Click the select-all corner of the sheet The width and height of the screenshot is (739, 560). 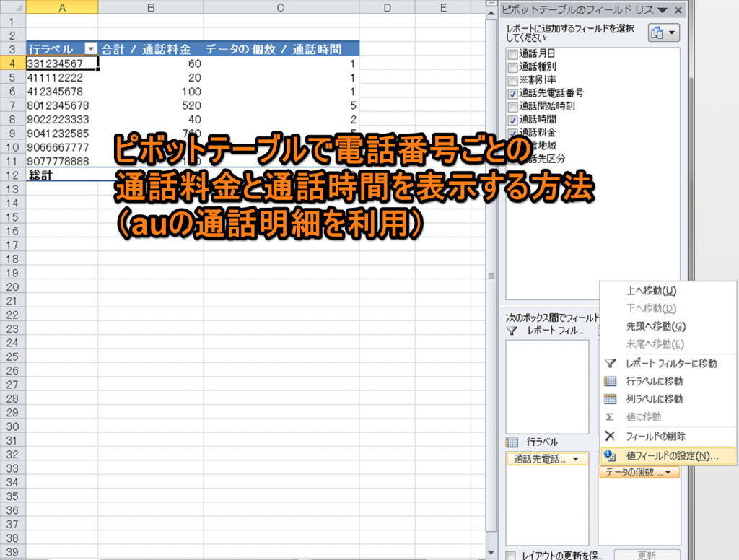13,7
